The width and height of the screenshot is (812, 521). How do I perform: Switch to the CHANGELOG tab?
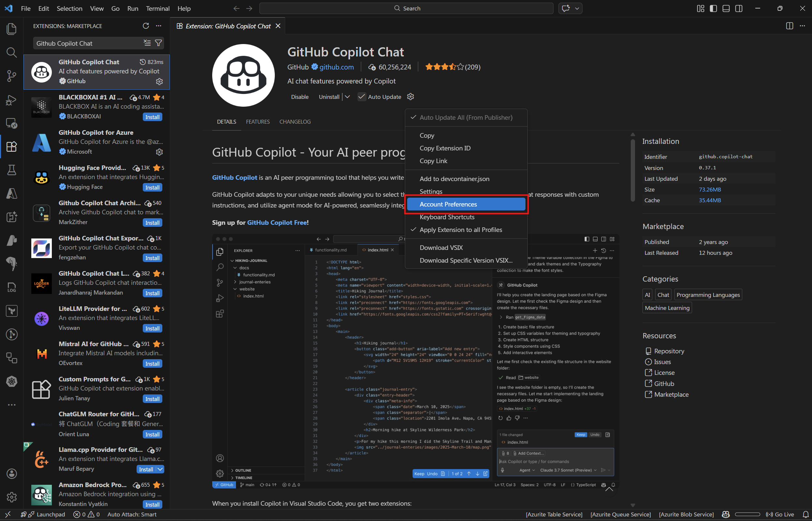click(295, 122)
